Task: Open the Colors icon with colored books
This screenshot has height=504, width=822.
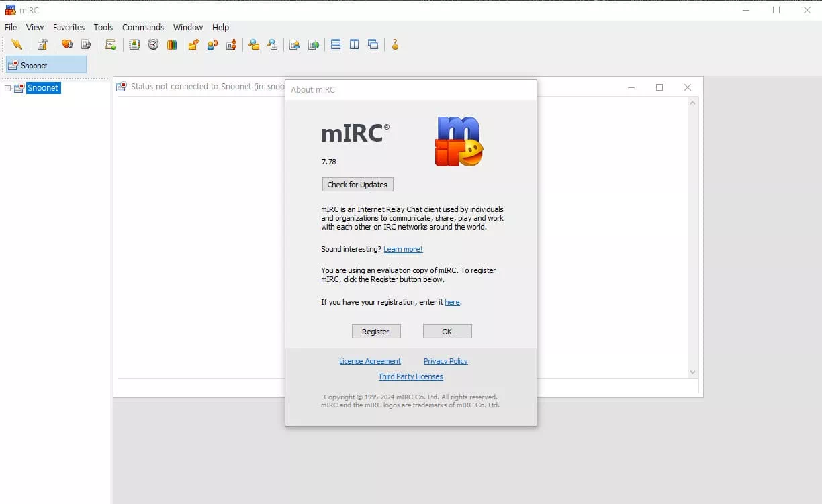Action: coord(172,44)
